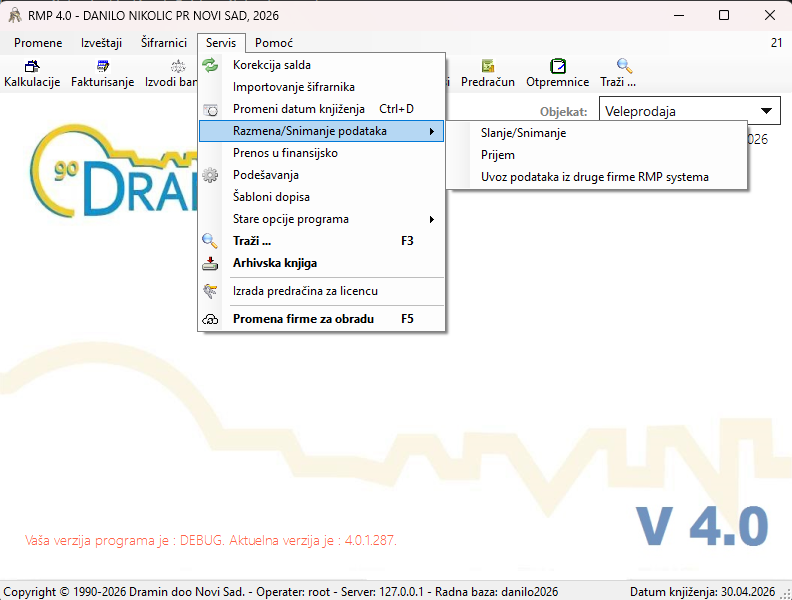Image resolution: width=792 pixels, height=600 pixels.
Task: Click the window resize grip in the status bar
Action: 785,594
